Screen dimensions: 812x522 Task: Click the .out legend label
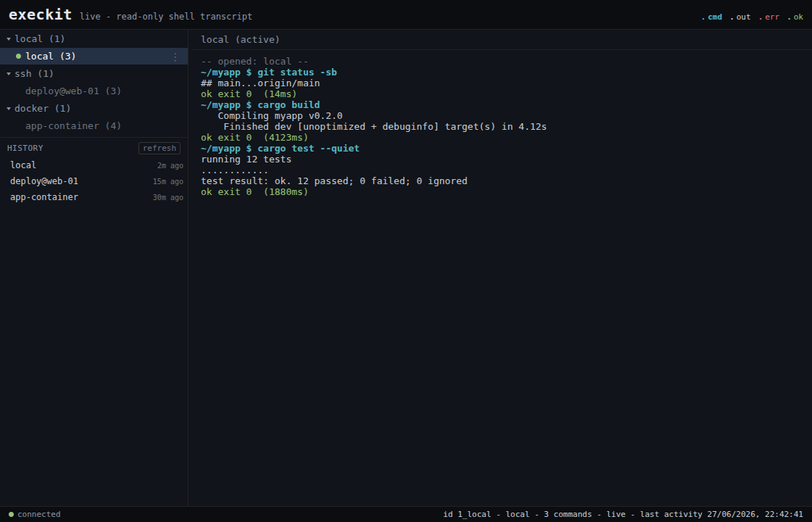pos(740,17)
